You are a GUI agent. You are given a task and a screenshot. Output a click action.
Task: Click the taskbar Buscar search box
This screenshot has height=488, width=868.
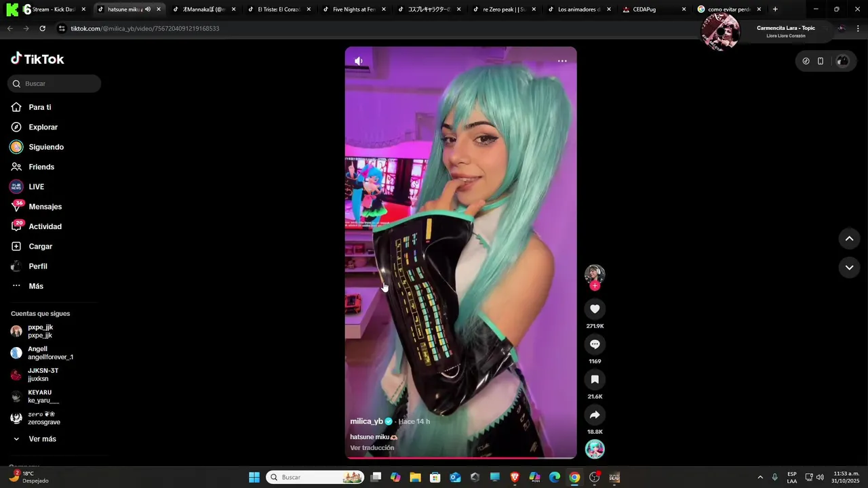[315, 477]
